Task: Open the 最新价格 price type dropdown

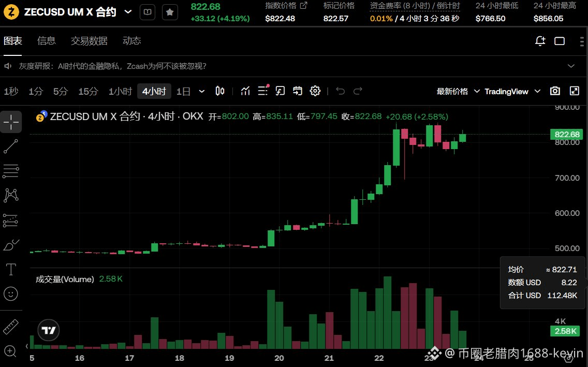Action: coord(458,92)
